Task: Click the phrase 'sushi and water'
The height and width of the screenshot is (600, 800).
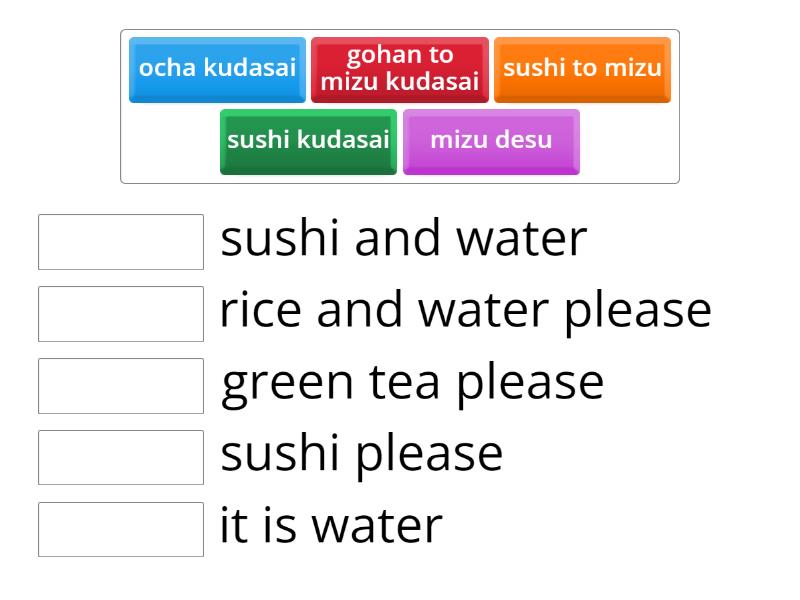Action: coord(402,238)
